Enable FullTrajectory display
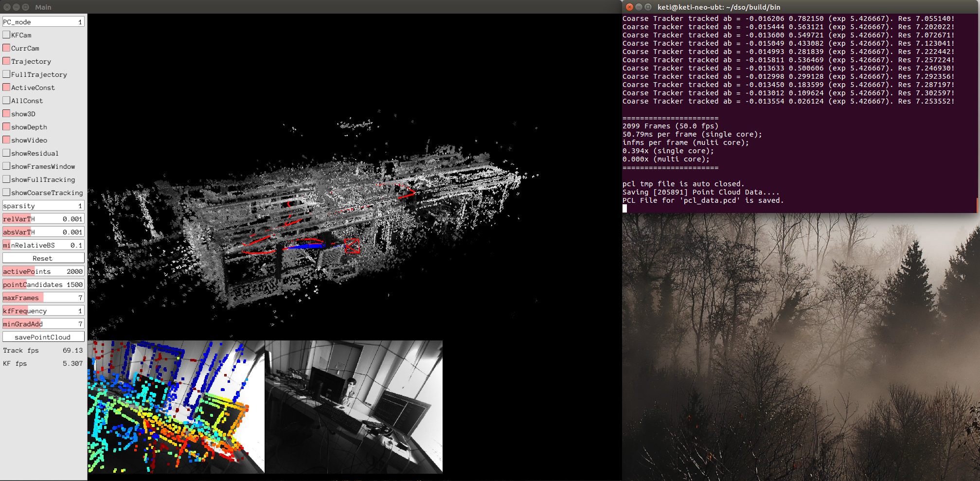The width and height of the screenshot is (980, 481). [6, 74]
